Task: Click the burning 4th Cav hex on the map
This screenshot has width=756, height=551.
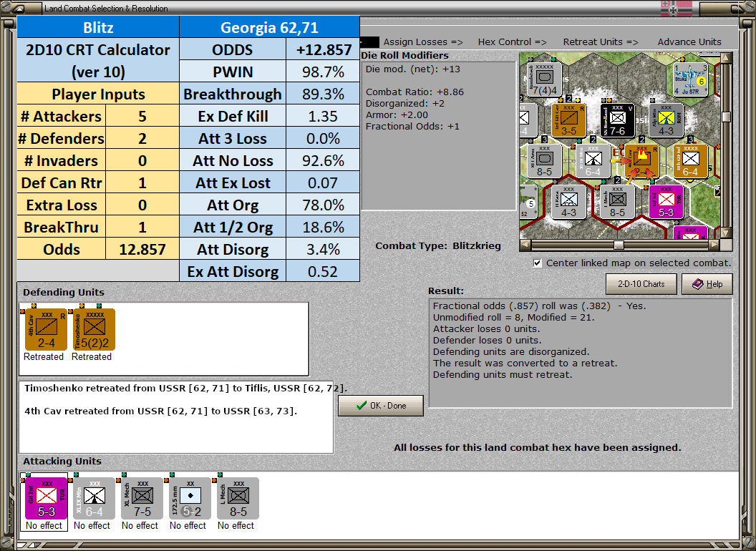Action: [641, 161]
